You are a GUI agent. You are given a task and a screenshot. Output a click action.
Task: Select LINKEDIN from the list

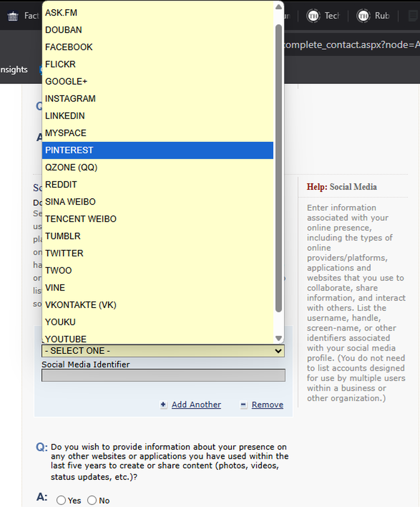157,116
